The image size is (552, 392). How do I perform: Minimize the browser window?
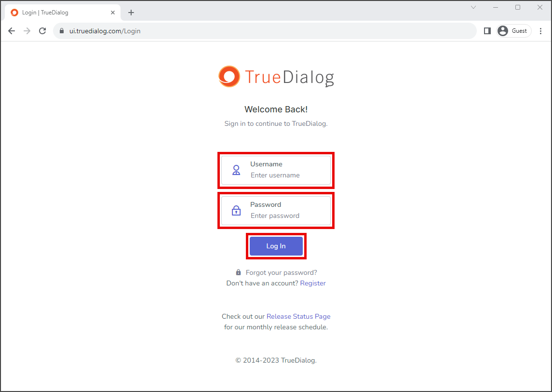[x=496, y=7]
